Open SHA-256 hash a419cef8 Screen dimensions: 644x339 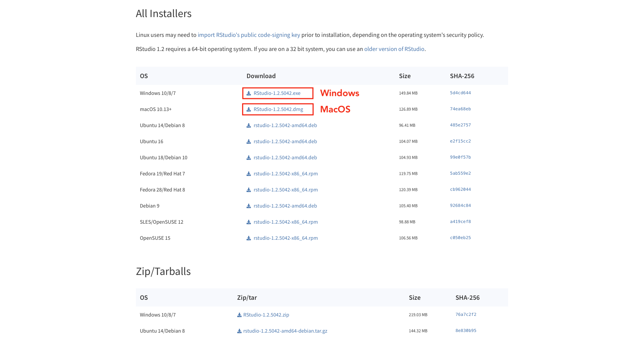[x=460, y=222]
